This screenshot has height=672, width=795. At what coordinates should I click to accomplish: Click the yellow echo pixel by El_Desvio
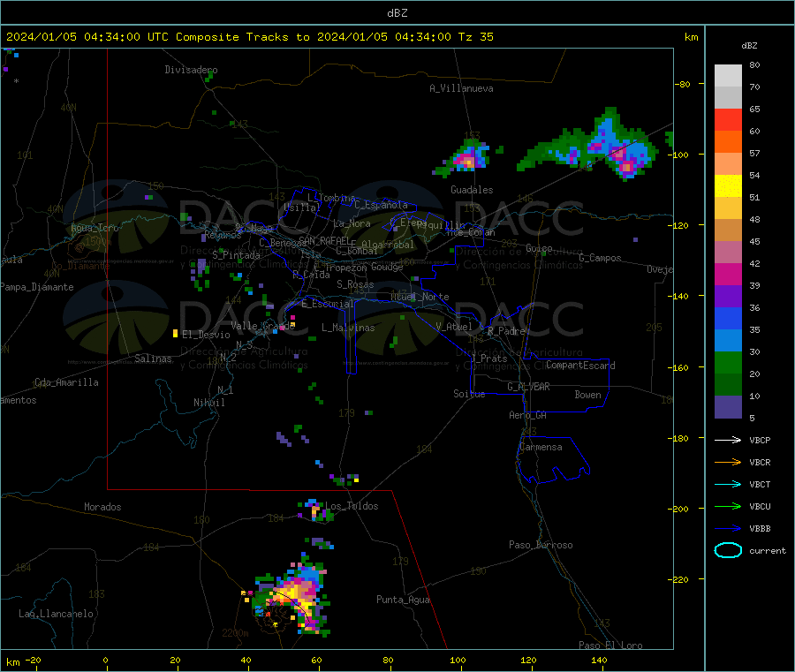(176, 334)
